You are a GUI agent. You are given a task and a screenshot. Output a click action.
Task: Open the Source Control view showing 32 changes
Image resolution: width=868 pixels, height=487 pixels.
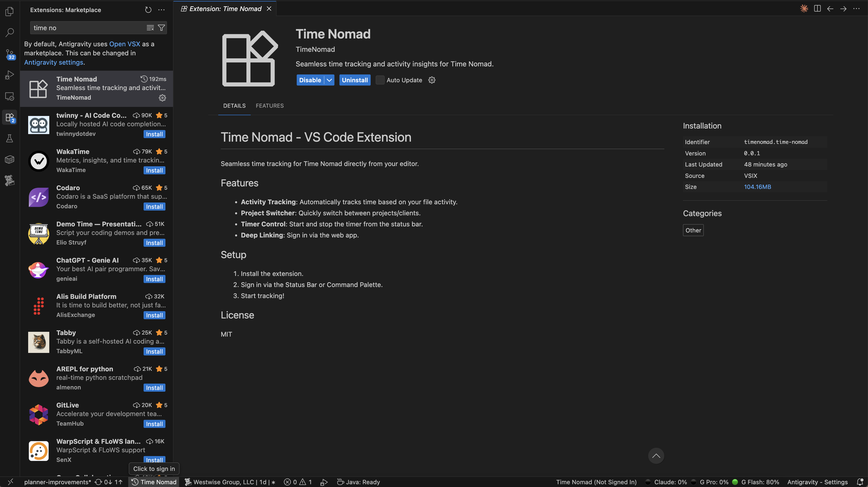[9, 54]
